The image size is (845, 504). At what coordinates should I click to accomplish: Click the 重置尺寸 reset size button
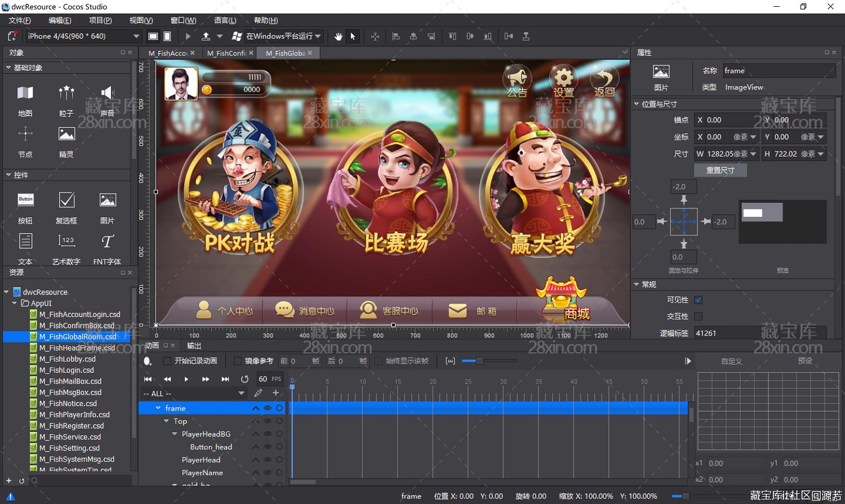point(721,170)
